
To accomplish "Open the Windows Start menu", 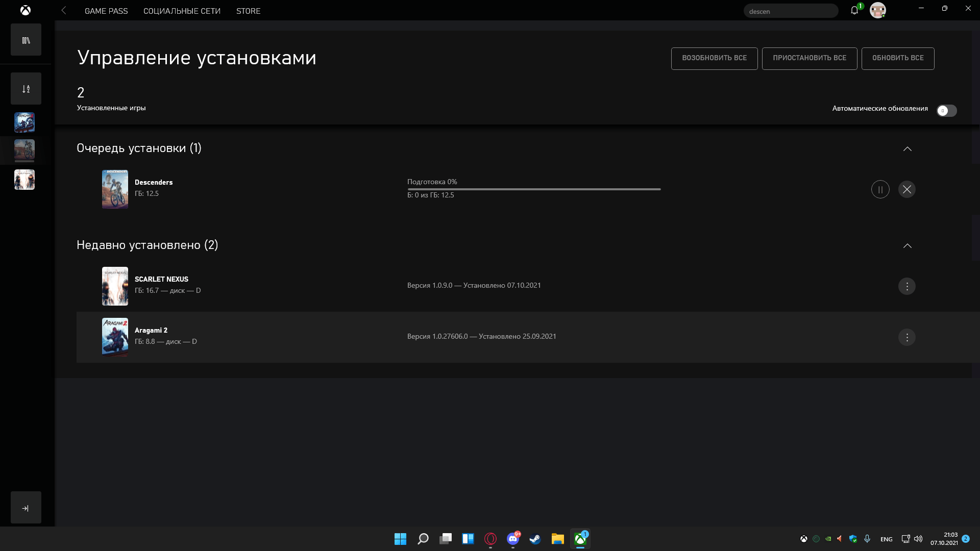I will click(400, 539).
